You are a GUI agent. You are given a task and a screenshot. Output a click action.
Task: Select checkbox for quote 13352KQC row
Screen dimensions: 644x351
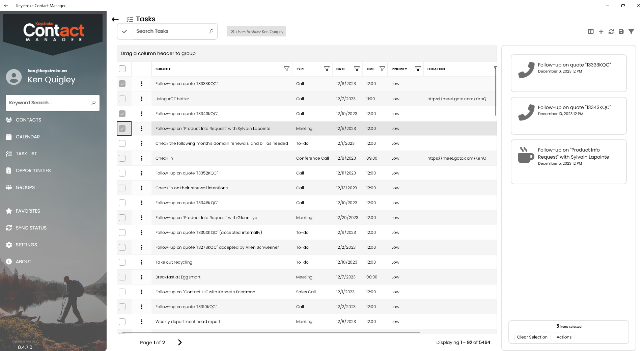(122, 173)
